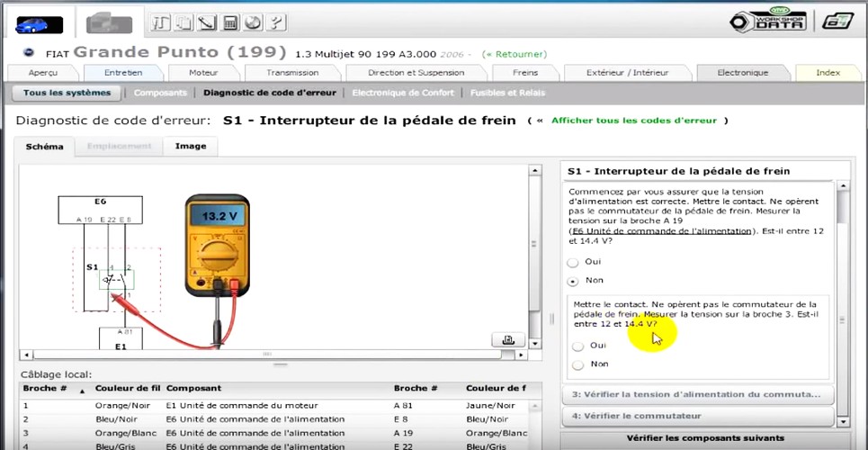Screen dimensions: 868x450
Task: Click the A 81 pin cell
Action: [x=403, y=406]
